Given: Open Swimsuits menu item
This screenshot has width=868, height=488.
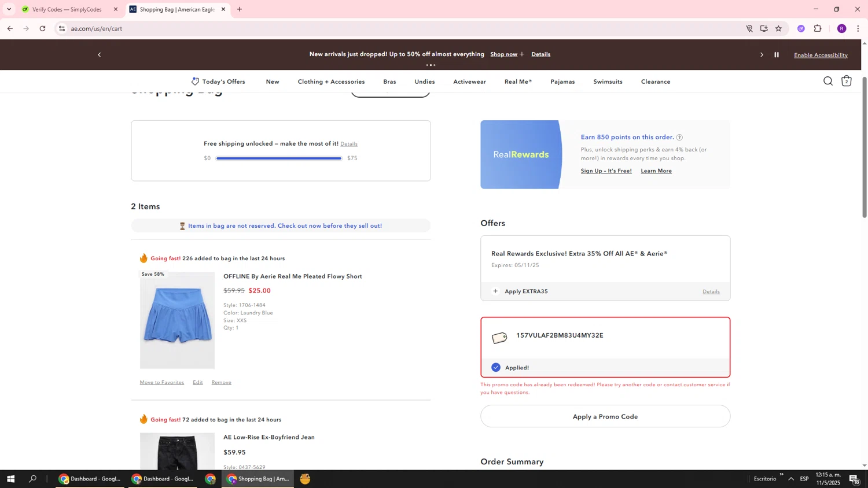Looking at the screenshot, I should (608, 82).
